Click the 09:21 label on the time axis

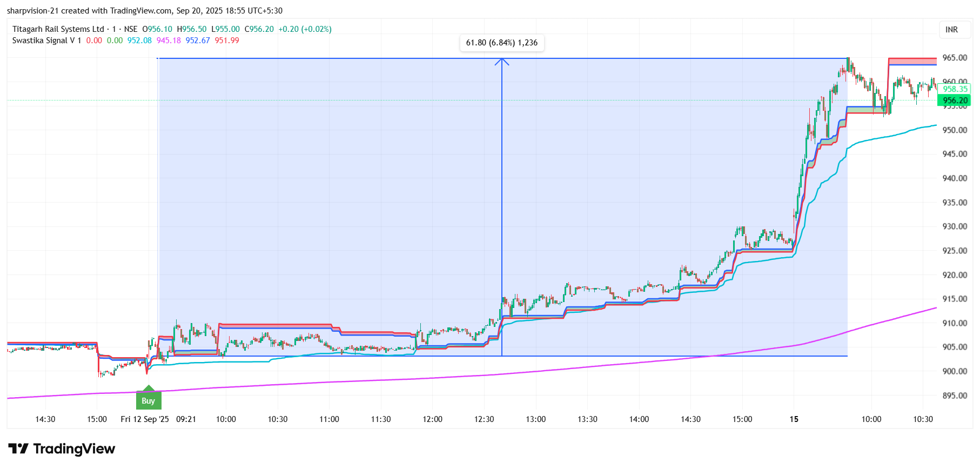pos(186,419)
